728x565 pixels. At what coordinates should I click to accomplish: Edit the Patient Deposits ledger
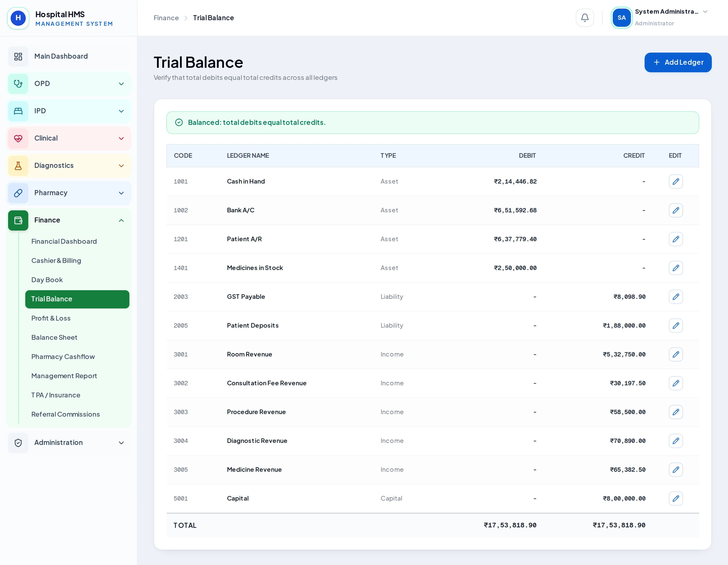click(x=676, y=326)
